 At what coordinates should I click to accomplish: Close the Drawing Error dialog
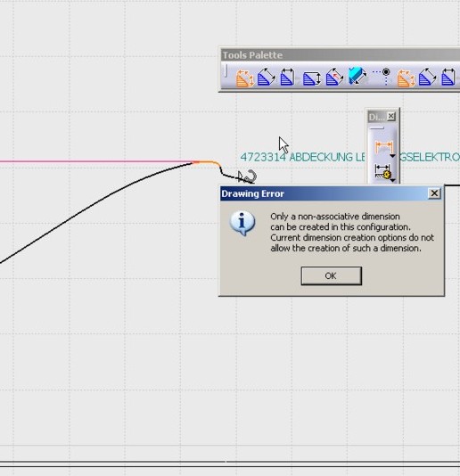click(434, 193)
